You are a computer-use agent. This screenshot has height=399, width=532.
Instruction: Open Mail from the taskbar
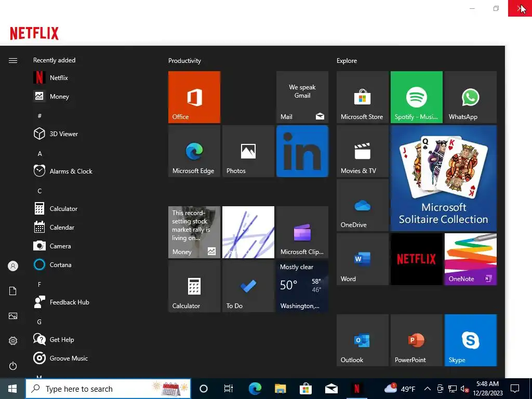[x=331, y=389]
